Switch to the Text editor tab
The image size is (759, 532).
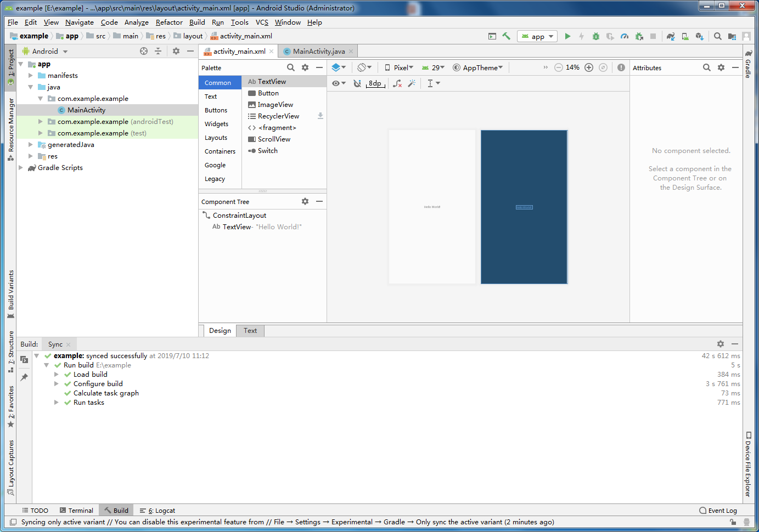pos(250,331)
